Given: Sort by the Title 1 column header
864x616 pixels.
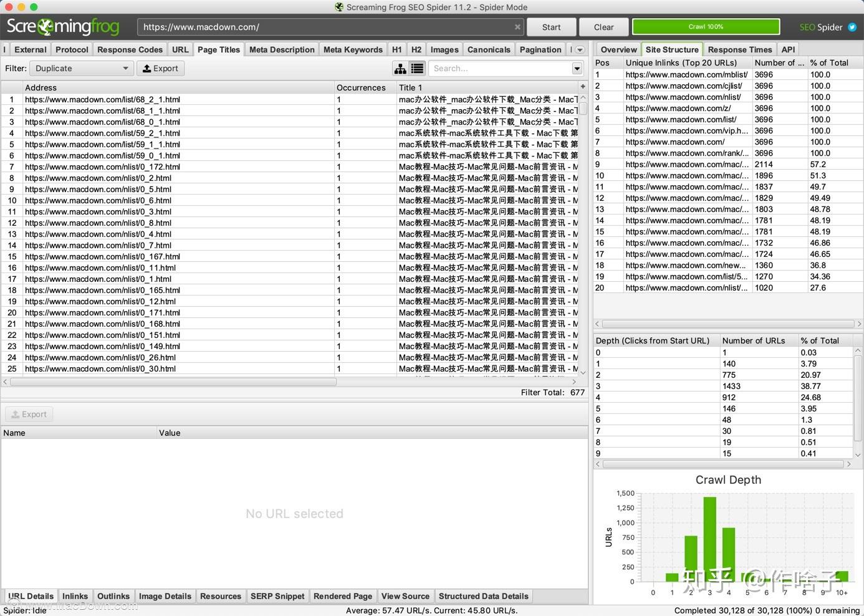Looking at the screenshot, I should pos(487,87).
